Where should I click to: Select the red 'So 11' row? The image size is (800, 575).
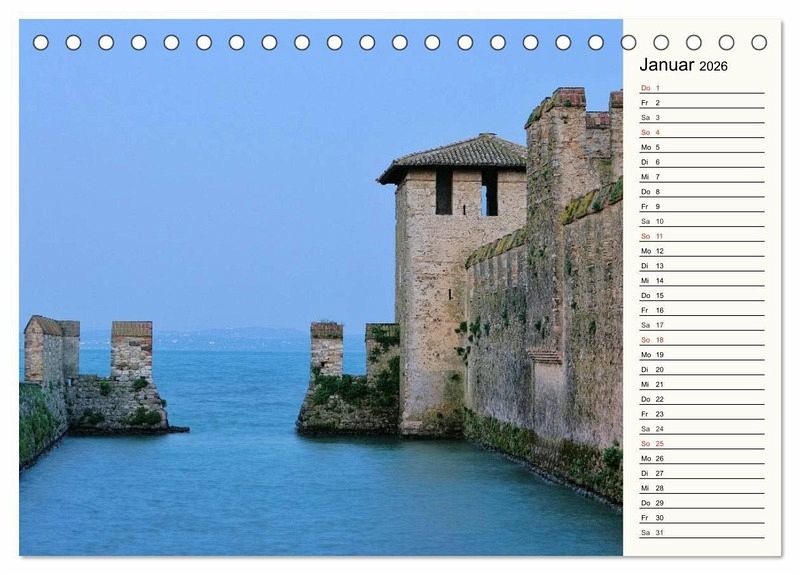pyautogui.click(x=702, y=236)
